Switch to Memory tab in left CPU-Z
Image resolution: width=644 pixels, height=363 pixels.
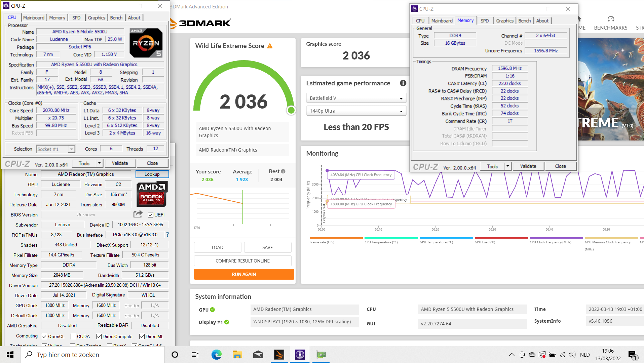pos(57,17)
